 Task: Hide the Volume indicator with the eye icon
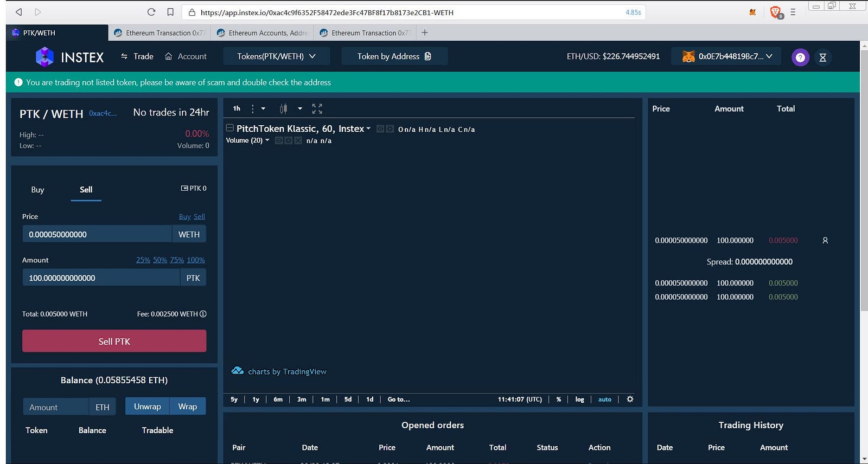(x=279, y=140)
